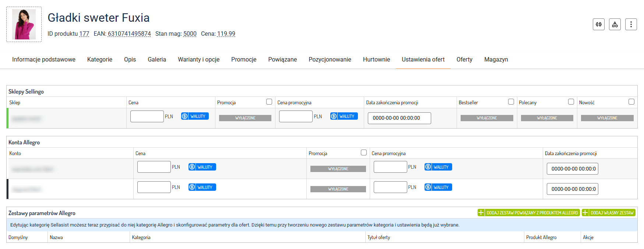This screenshot has width=644, height=249.
Task: Open the three-dot more options menu
Action: point(631,24)
